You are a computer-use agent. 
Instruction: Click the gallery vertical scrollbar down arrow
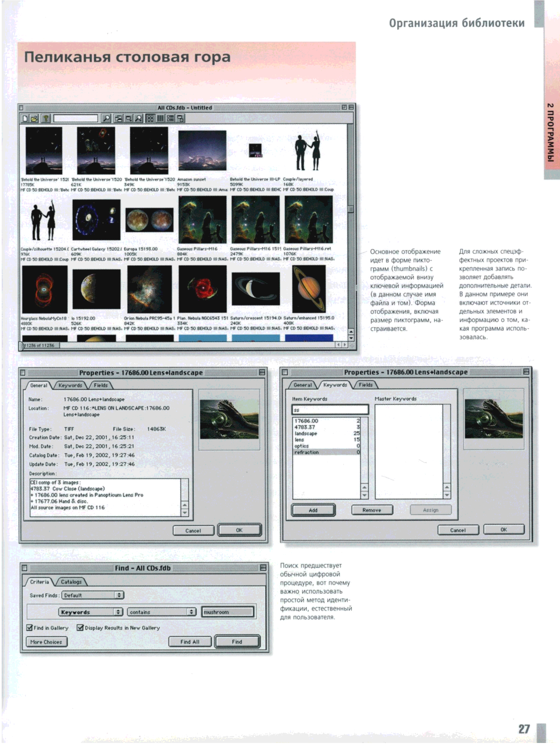pyautogui.click(x=351, y=338)
